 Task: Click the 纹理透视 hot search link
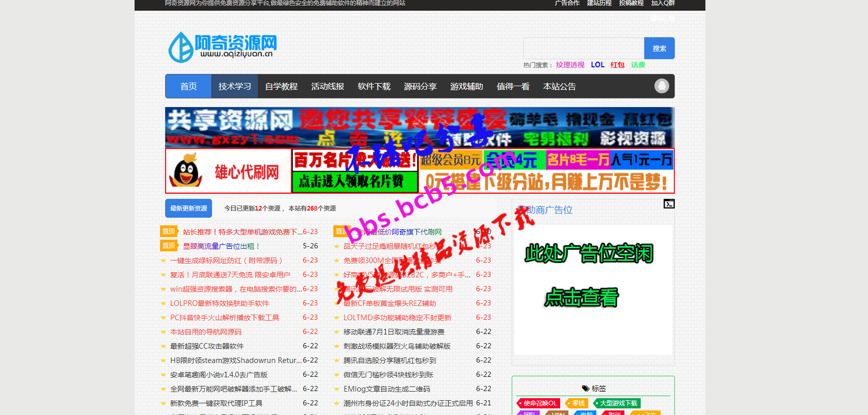pos(570,65)
